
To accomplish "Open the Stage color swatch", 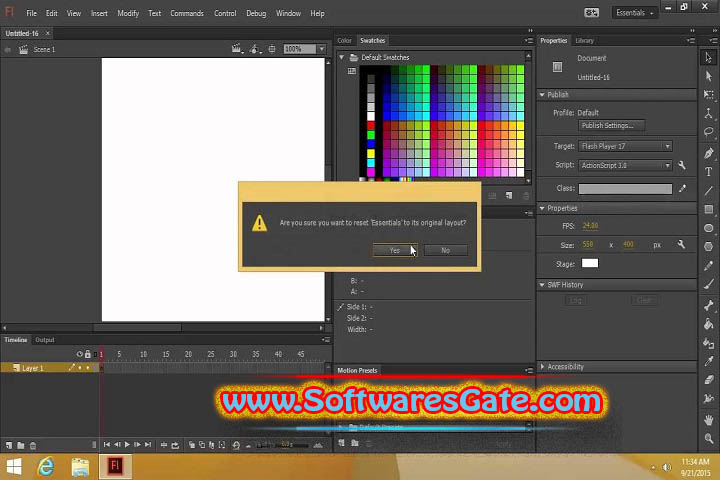I will click(x=590, y=263).
